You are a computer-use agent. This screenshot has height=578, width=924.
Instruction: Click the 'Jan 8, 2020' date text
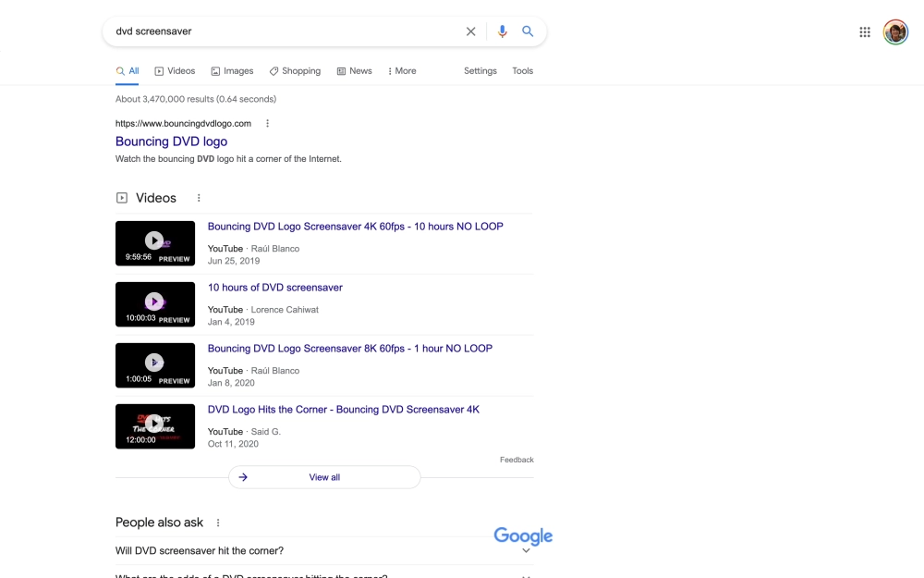pyautogui.click(x=231, y=383)
